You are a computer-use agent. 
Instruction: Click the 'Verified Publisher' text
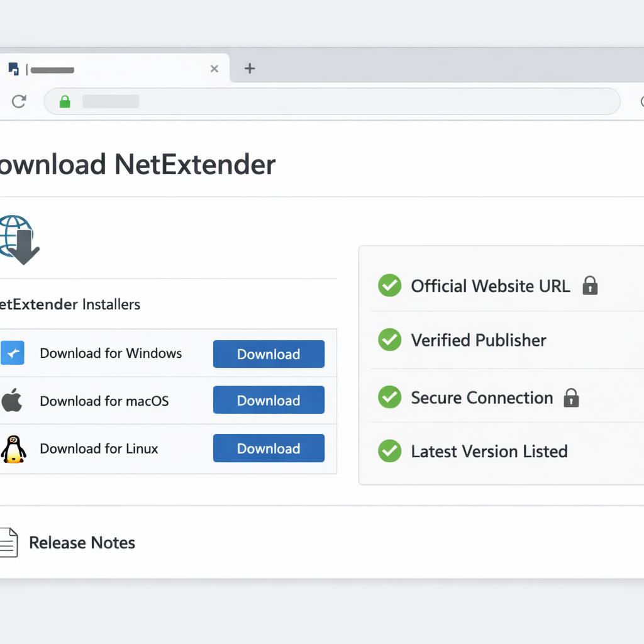[479, 340]
